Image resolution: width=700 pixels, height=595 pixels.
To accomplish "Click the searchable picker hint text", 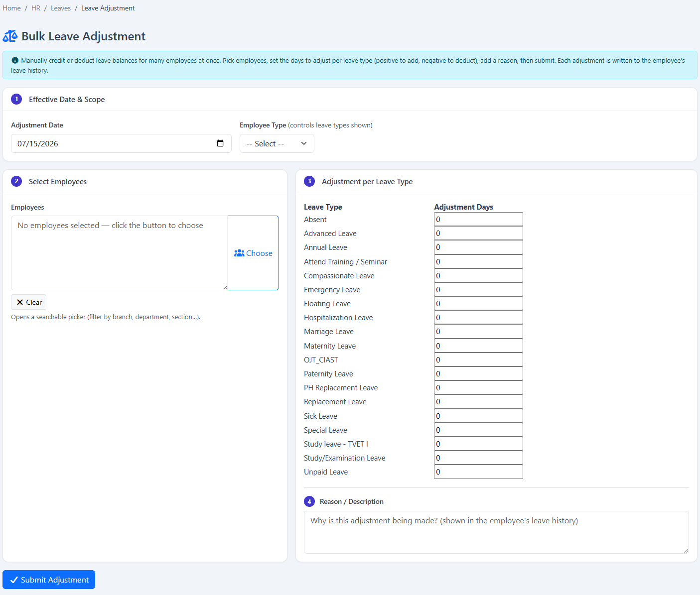I will 106,317.
